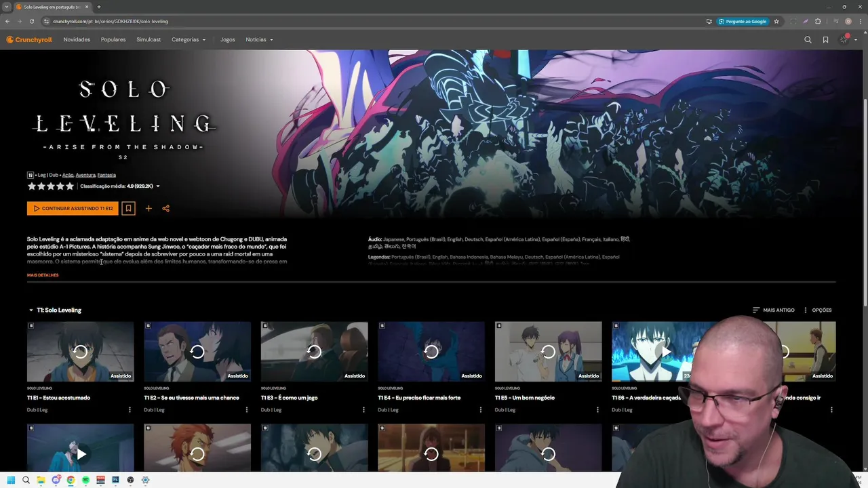Expand the Notícias dropdown menu
Viewport: 868px width, 488px height.
click(x=259, y=40)
